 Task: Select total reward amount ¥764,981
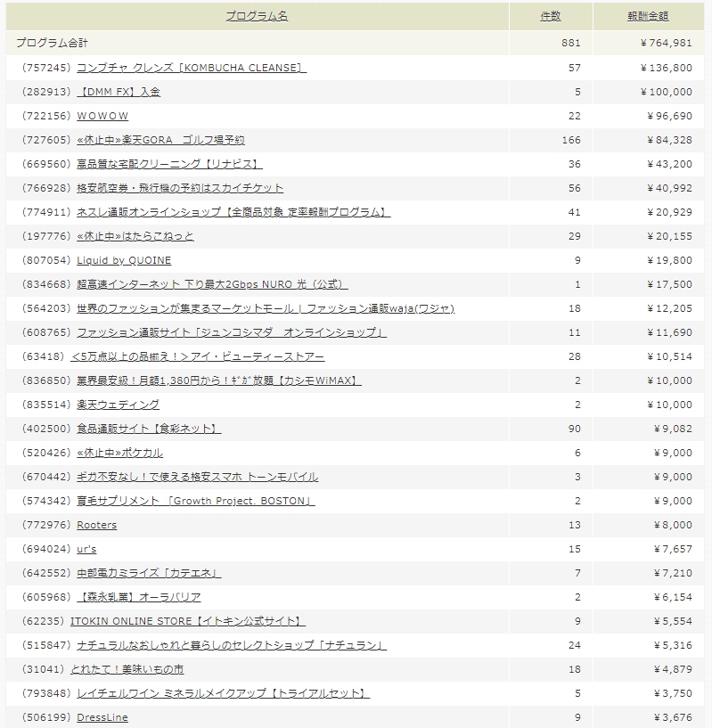click(x=666, y=43)
